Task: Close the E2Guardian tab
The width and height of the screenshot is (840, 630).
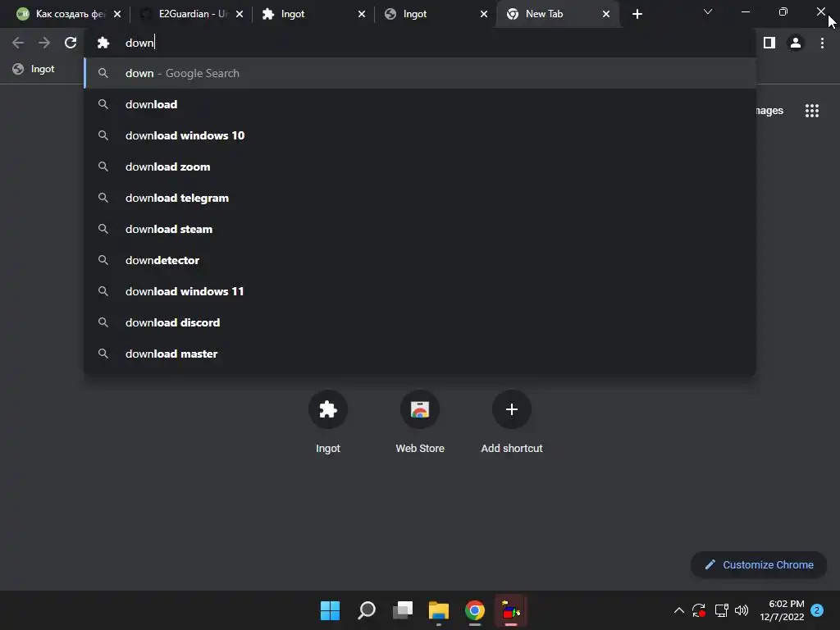Action: click(x=240, y=14)
